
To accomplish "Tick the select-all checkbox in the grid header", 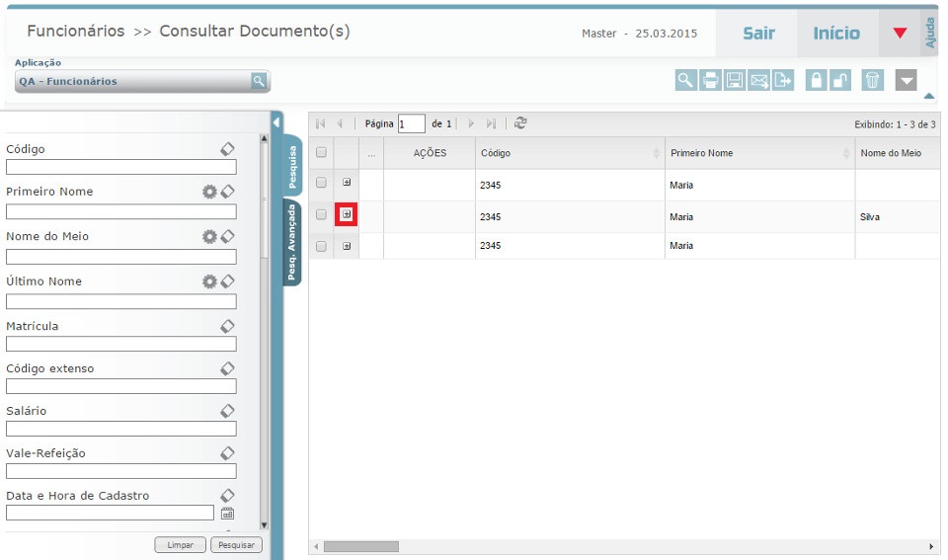I will click(321, 153).
